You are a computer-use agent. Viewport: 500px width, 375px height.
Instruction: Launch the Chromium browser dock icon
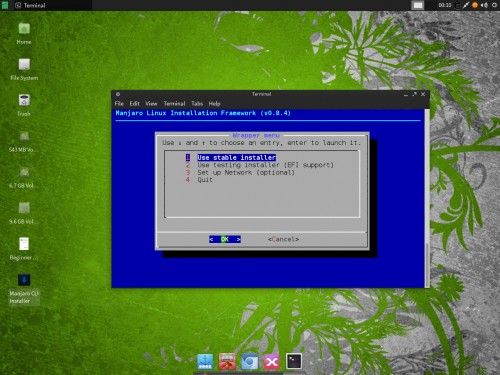[249, 361]
